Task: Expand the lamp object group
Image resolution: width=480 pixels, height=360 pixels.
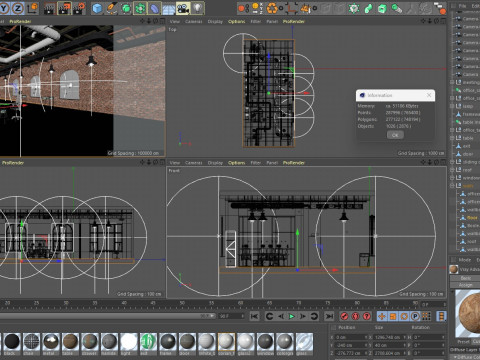Action: pos(452,106)
